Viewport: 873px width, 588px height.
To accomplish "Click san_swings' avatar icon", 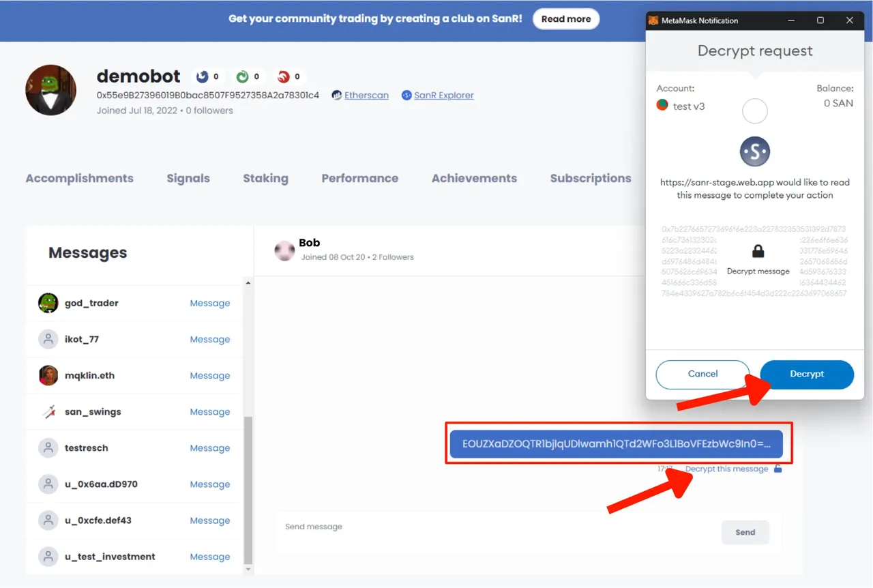I will (48, 411).
